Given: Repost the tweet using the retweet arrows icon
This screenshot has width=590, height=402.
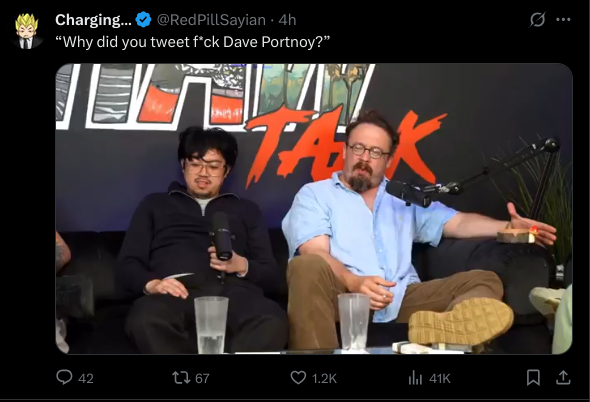Looking at the screenshot, I should click(181, 378).
